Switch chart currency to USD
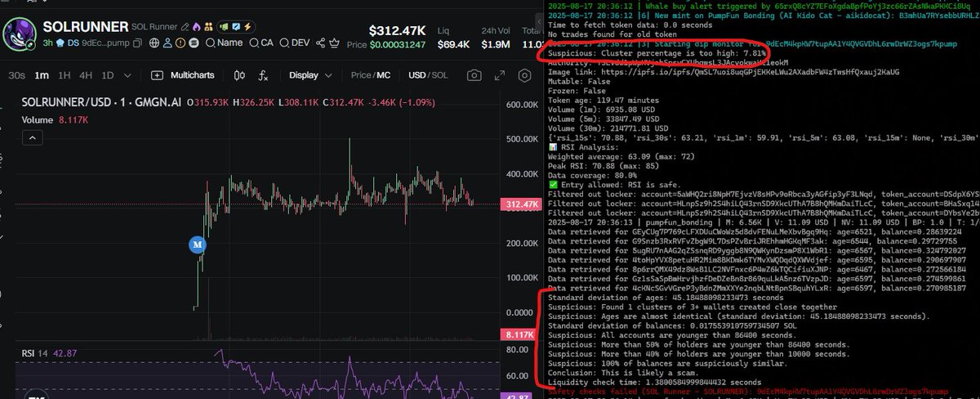The height and width of the screenshot is (399, 980). 416,75
